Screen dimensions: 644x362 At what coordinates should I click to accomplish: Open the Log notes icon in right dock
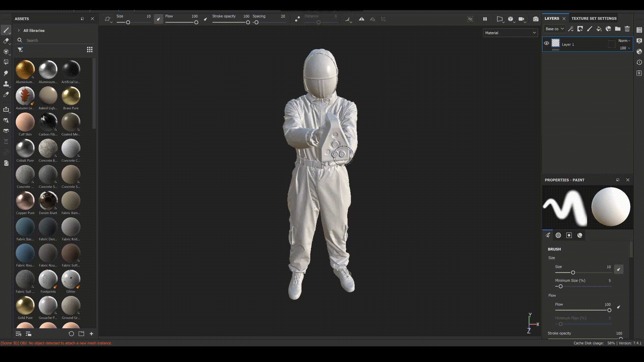(x=639, y=73)
